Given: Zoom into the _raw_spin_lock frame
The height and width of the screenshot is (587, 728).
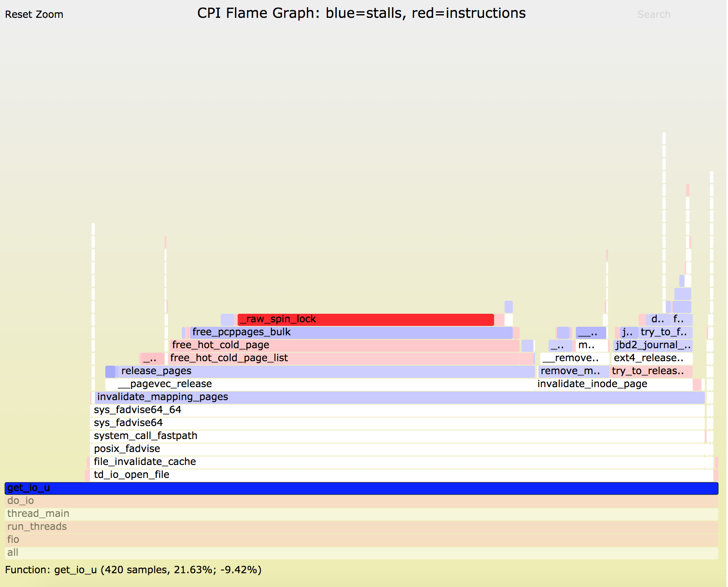Looking at the screenshot, I should 365,319.
